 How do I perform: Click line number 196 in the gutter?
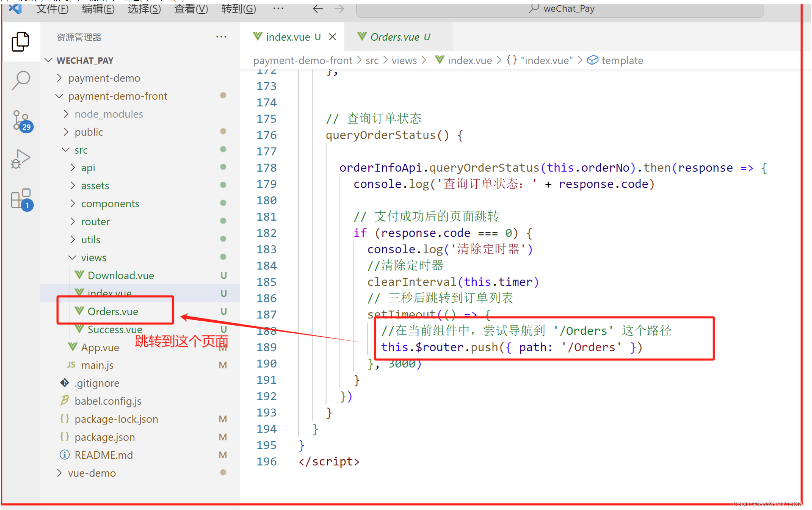pos(266,461)
